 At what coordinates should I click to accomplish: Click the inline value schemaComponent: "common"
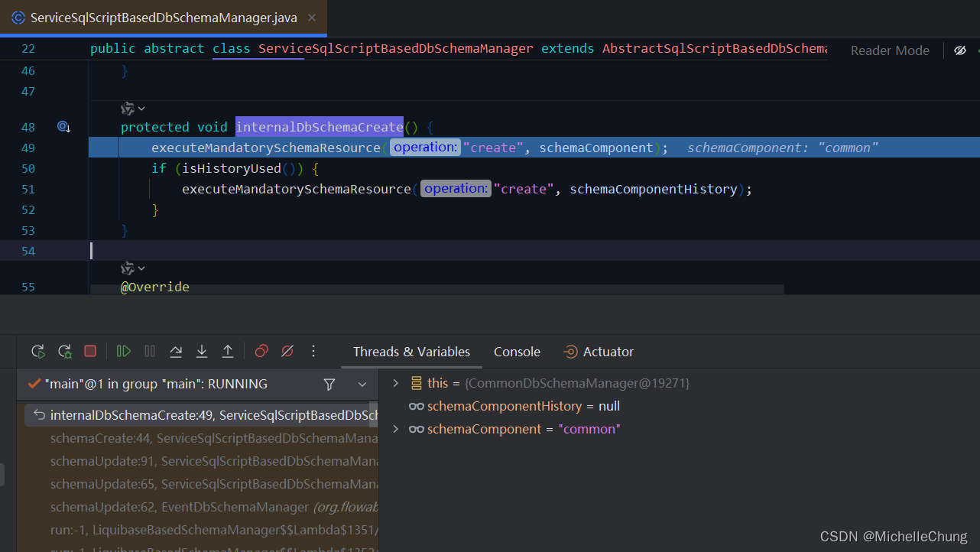[783, 148]
